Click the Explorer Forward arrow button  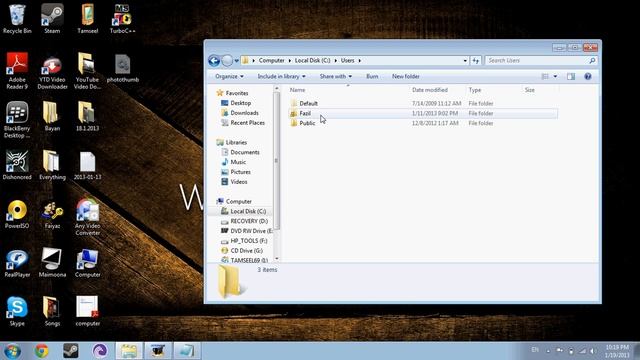coord(227,60)
